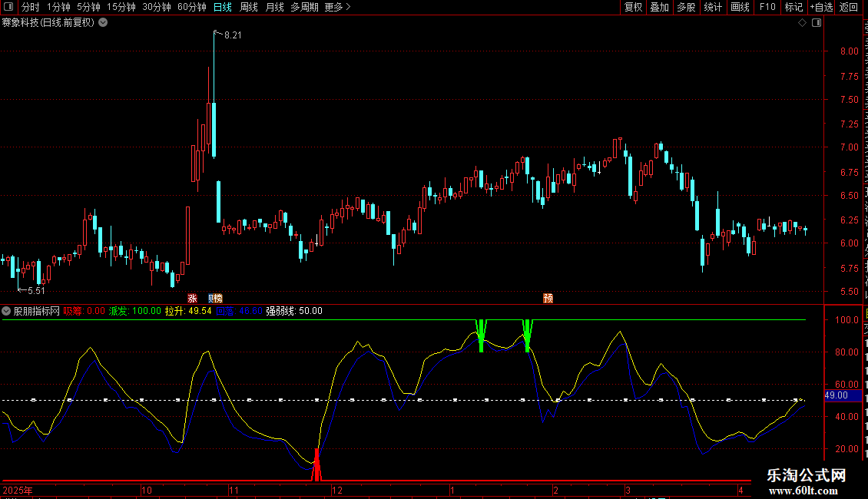
Task: Select the 日线 daily period
Action: click(x=223, y=7)
